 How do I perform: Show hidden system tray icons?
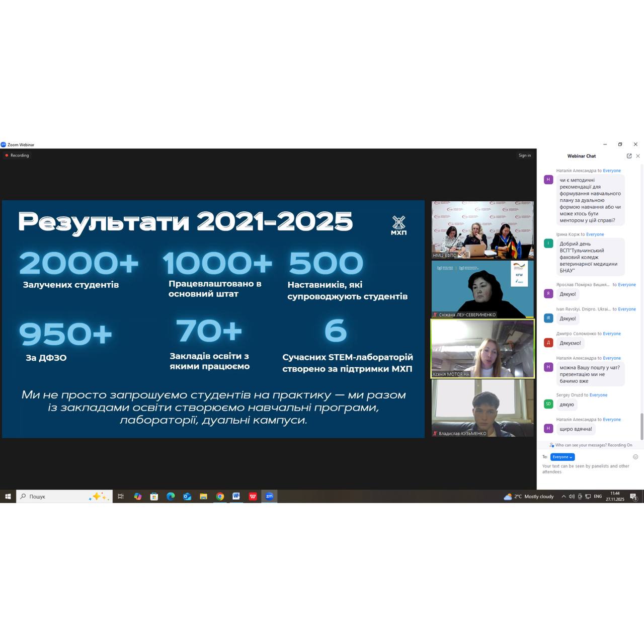tap(563, 497)
